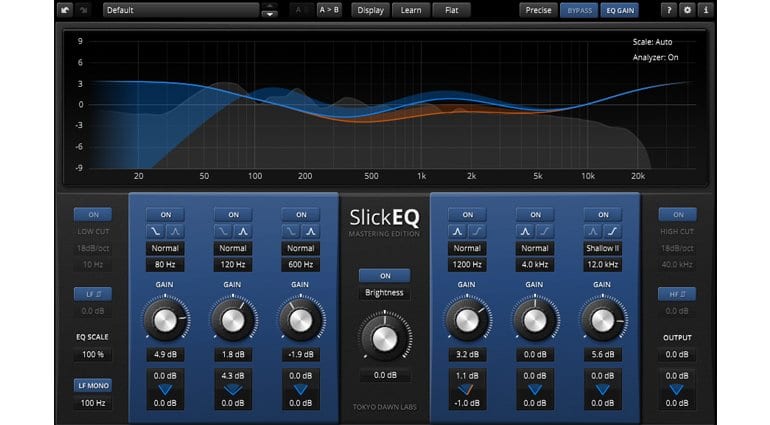Open Normal mode dropdown of 1200 Hz band

click(467, 248)
